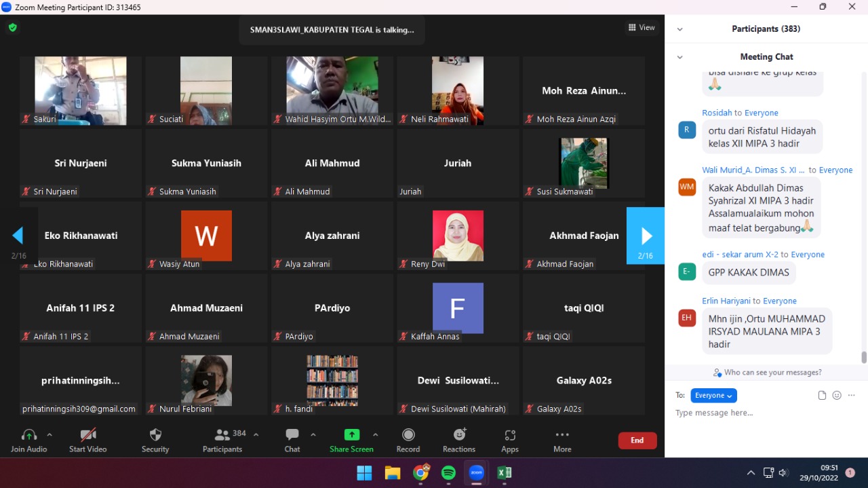Toggle Start Video camera on
868x488 pixels.
(x=87, y=435)
